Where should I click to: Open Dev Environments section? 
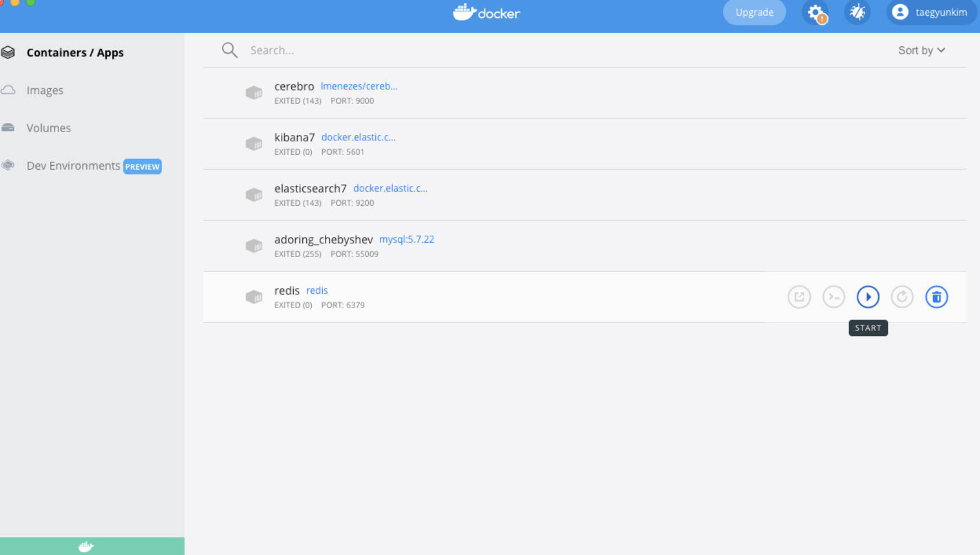tap(73, 166)
